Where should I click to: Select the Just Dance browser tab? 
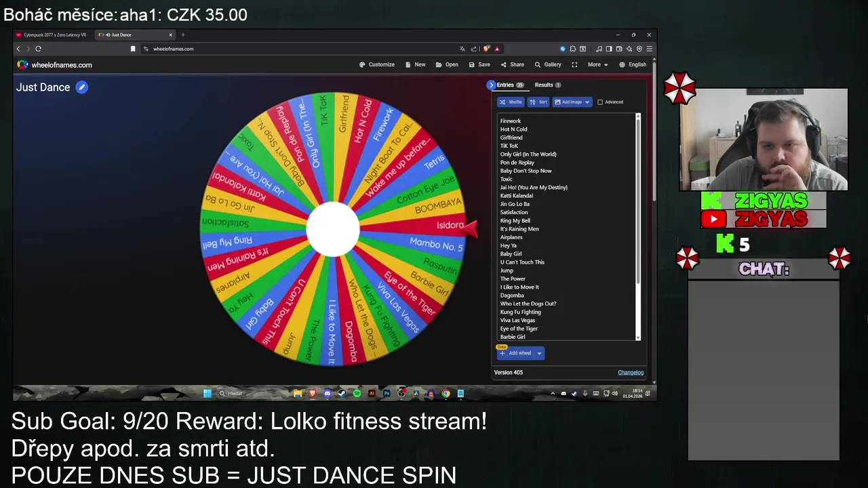coord(135,35)
